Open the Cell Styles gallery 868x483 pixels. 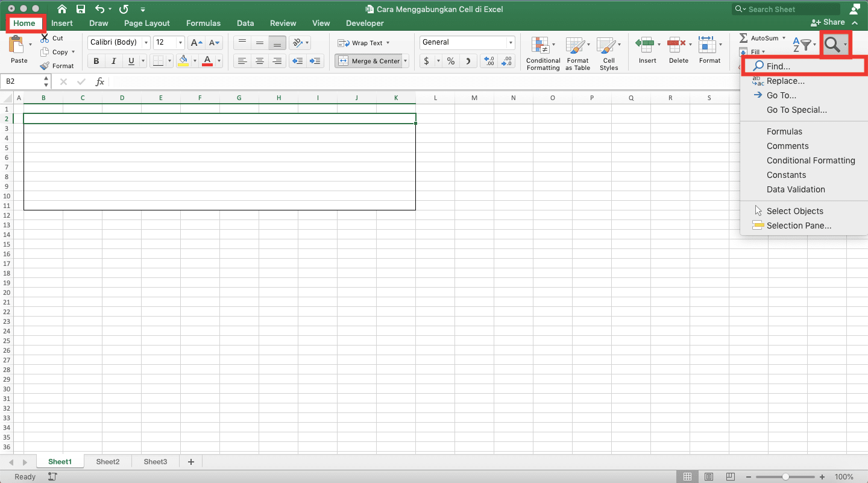click(609, 53)
